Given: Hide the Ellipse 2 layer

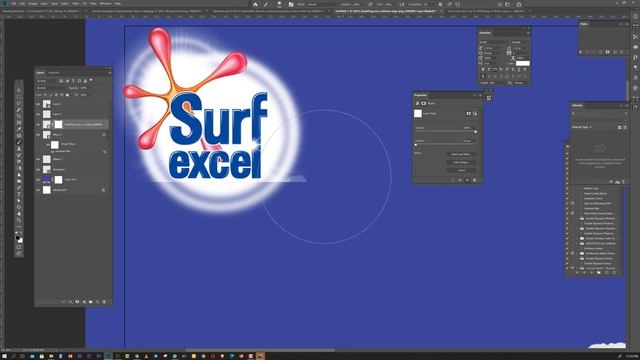Looking at the screenshot, I should (38, 159).
